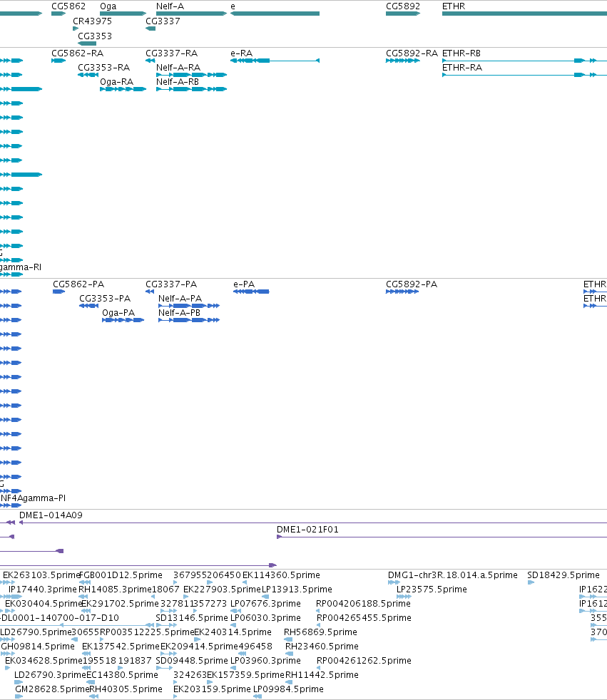This screenshot has height=700, width=607.
Task: Open the EK263103.5prime EST label
Action: (x=41, y=575)
